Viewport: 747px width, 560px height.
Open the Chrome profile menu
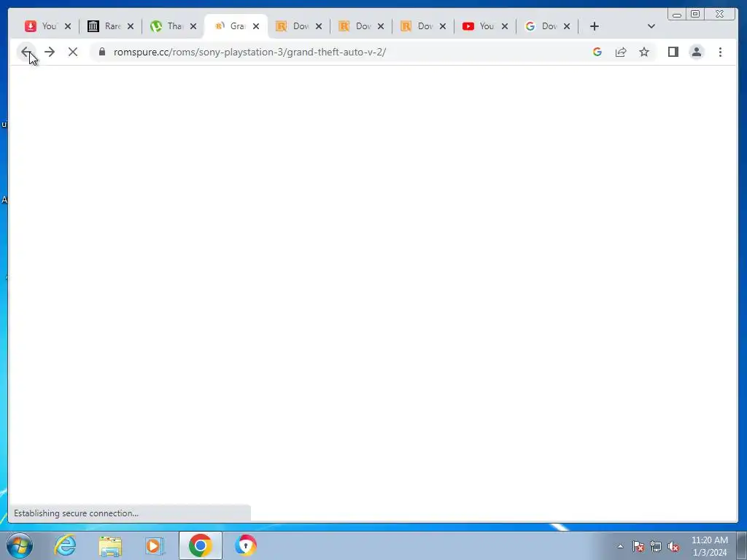point(697,52)
